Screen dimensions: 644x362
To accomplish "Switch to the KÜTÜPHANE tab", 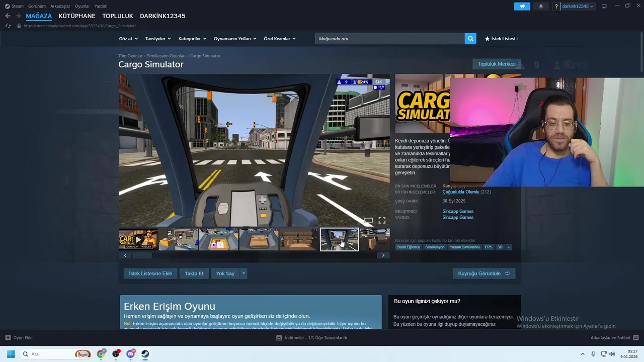I will [x=77, y=16].
